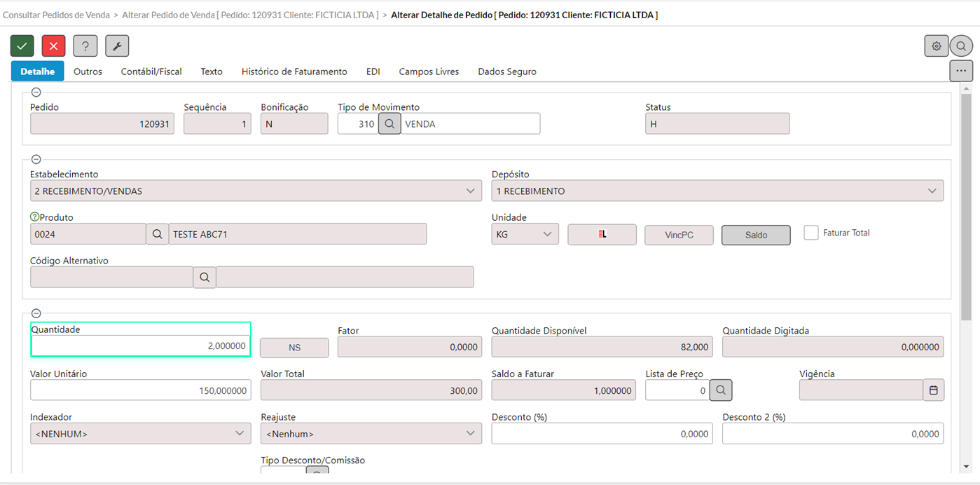Open the Vigência calendar picker
980x485 pixels.
coord(933,390)
